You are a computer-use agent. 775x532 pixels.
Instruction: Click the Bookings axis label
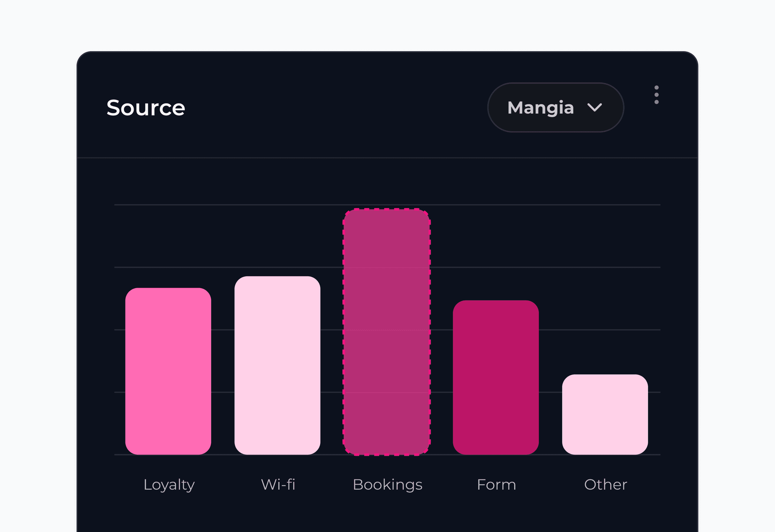(387, 485)
